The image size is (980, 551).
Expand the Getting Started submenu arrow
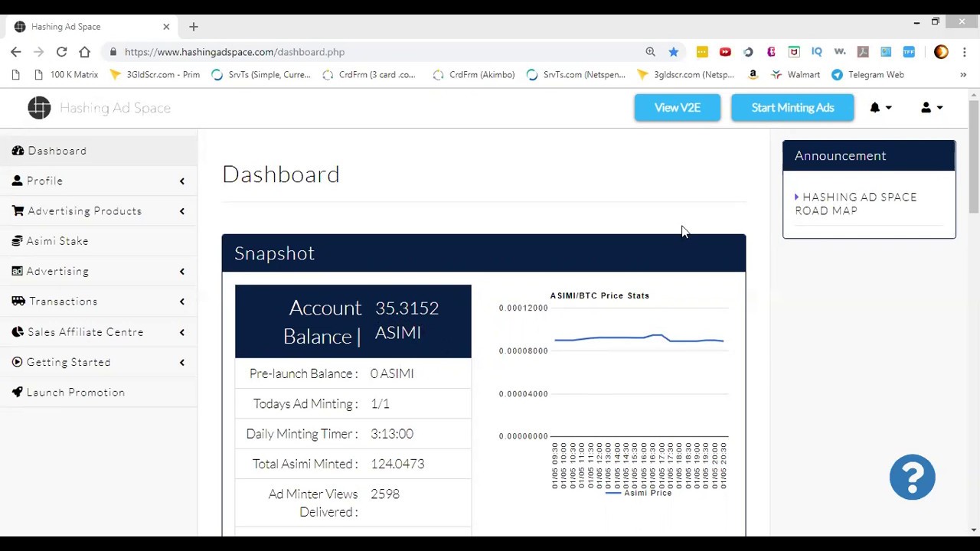pos(182,363)
